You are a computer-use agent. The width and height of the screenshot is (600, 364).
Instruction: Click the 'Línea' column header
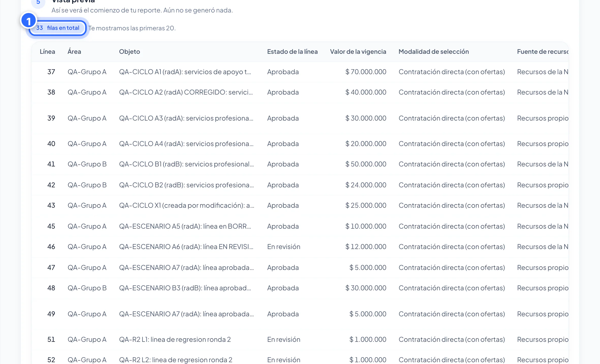(x=47, y=52)
